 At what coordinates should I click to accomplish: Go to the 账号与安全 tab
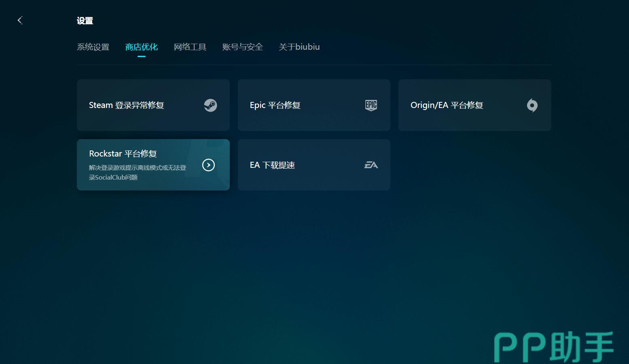242,47
